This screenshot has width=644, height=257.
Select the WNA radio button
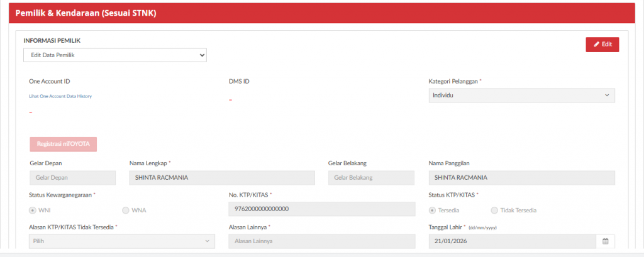tap(126, 211)
